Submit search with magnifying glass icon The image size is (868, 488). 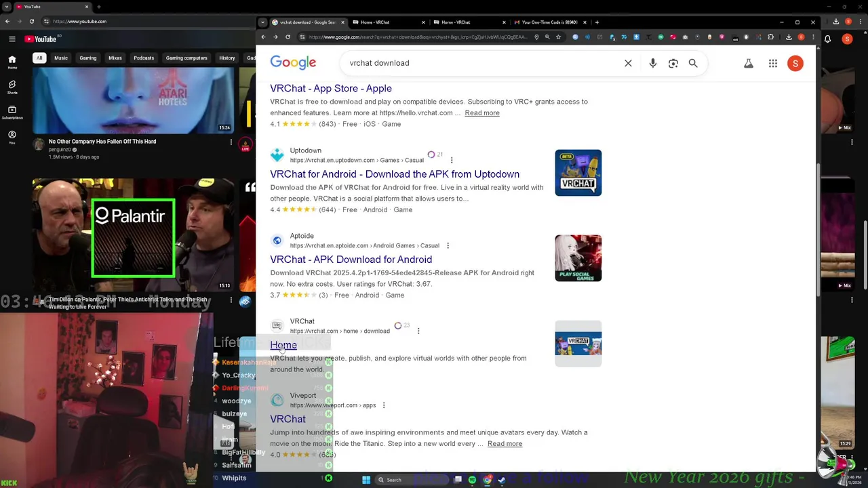[x=693, y=63]
